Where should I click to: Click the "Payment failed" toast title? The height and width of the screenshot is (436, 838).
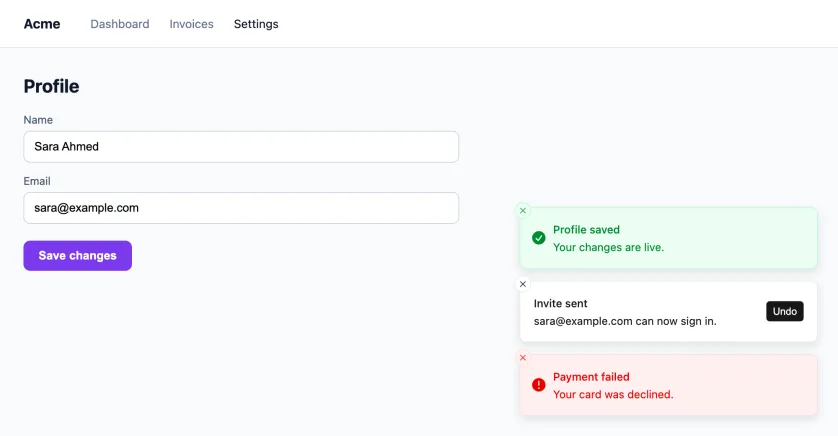pos(591,377)
